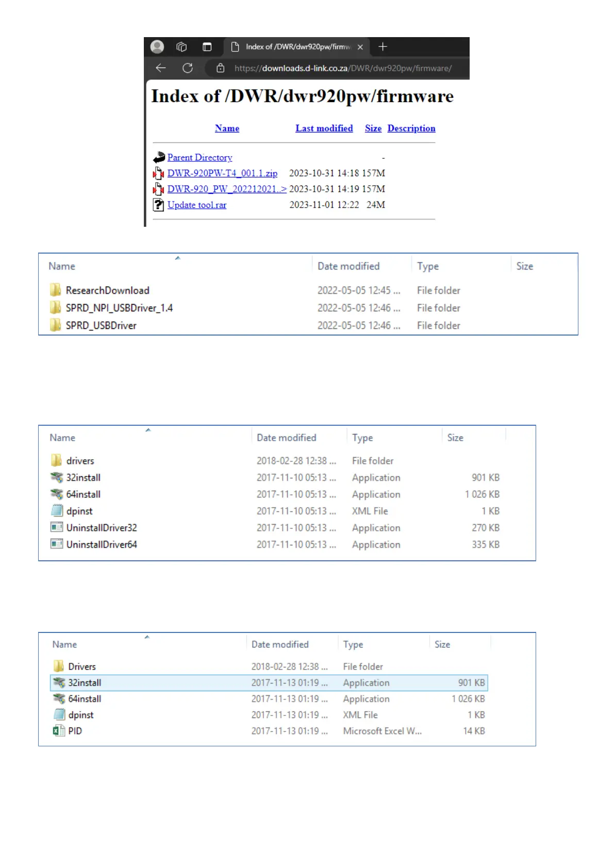Click Microsoft Excel W... type cell

(383, 731)
